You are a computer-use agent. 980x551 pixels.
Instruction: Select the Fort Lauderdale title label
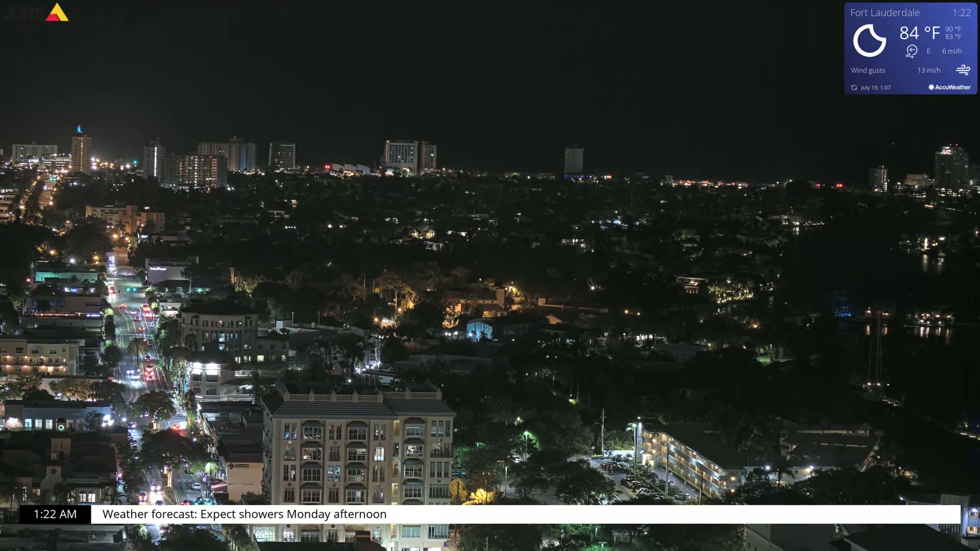tap(885, 12)
